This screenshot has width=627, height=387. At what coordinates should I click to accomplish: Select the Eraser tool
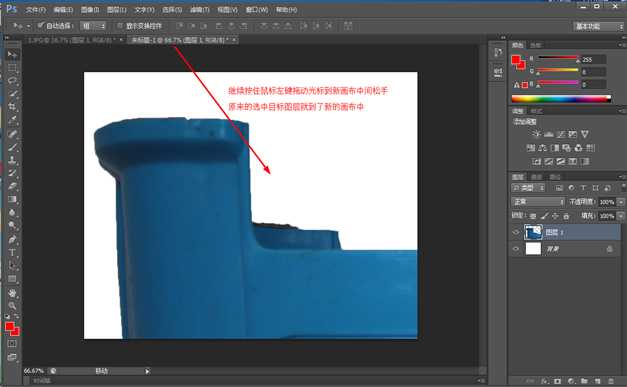click(x=12, y=186)
